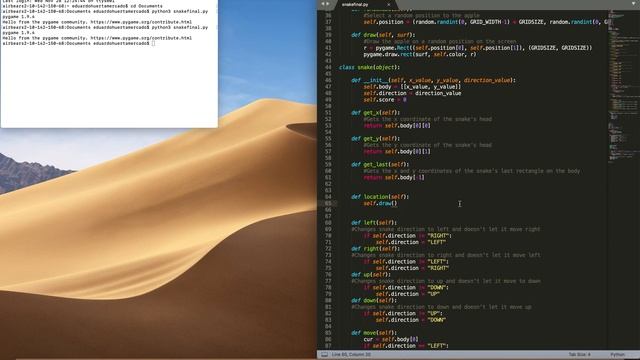This screenshot has height=360, width=640.
Task: Select the snakefinal.py tab
Action: 355,4
